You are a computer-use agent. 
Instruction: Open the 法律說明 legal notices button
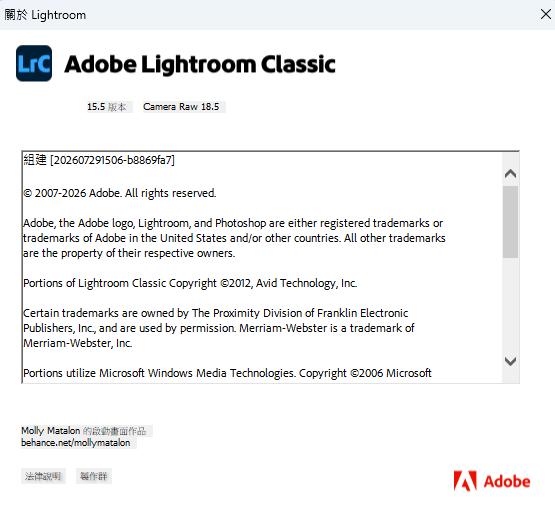coord(43,476)
